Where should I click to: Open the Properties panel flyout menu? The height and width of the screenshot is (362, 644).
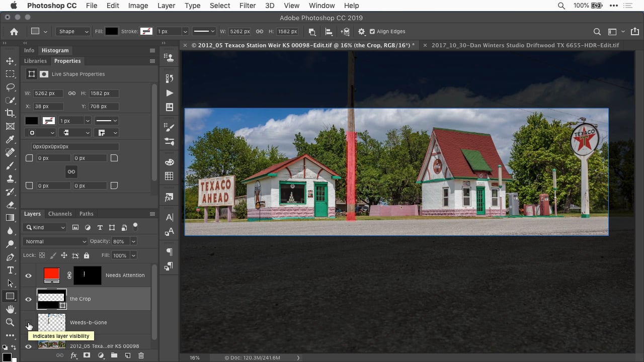pyautogui.click(x=152, y=61)
